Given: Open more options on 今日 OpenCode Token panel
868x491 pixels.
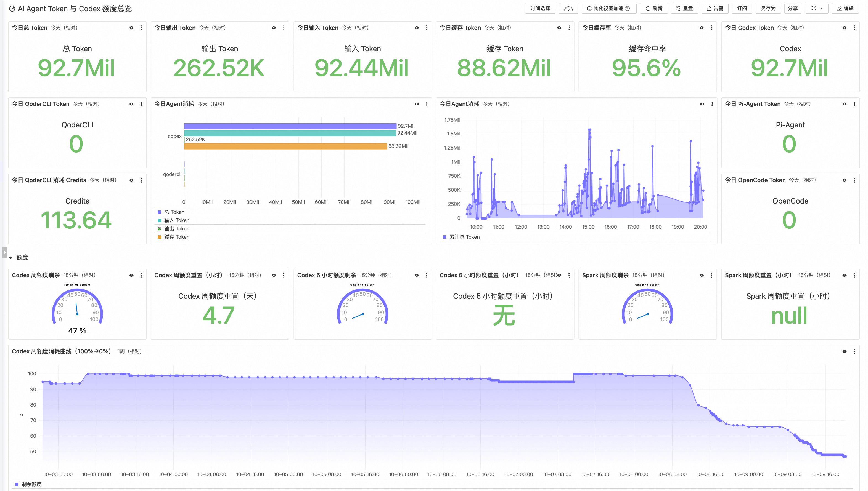Looking at the screenshot, I should pos(854,180).
